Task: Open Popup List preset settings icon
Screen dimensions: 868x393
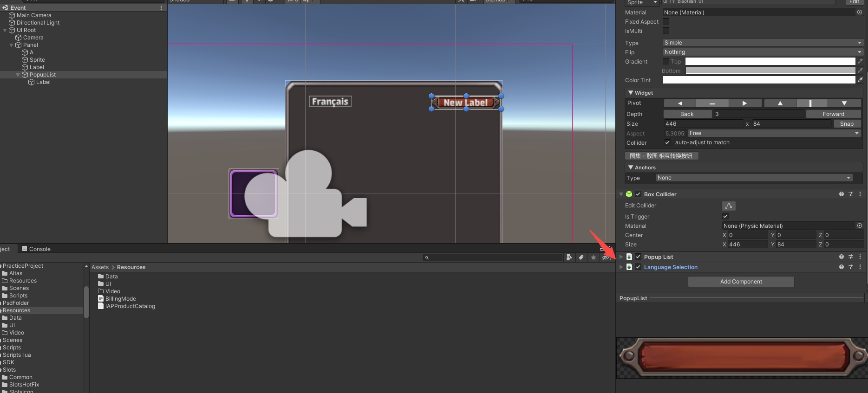Action: click(851, 257)
